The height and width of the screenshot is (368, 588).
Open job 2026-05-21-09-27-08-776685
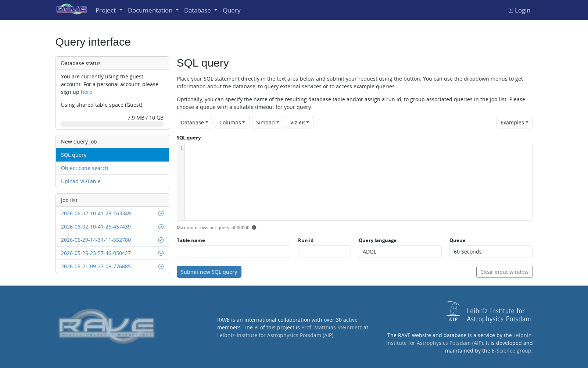pyautogui.click(x=96, y=266)
